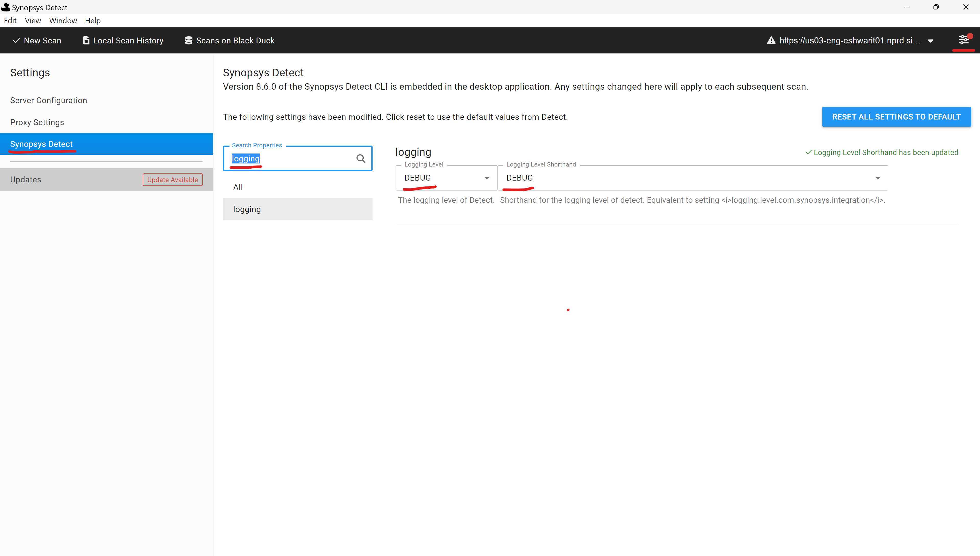Minimize the Synopsys Detect window
This screenshot has width=980, height=556.
point(906,7)
